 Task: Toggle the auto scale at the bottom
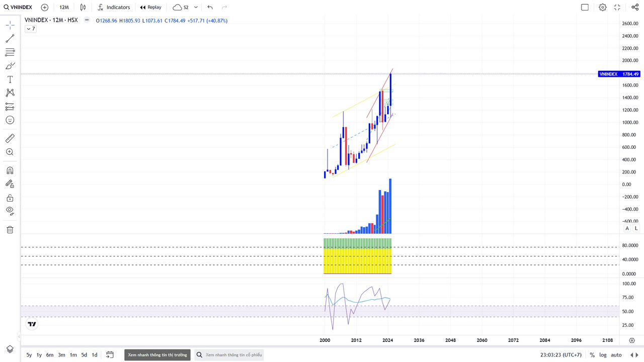click(x=616, y=355)
